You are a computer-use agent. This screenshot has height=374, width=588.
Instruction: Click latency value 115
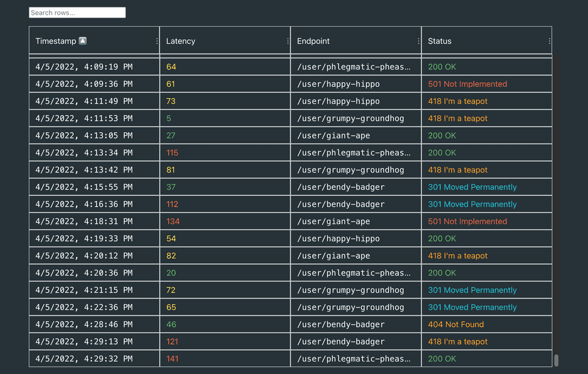tap(172, 153)
